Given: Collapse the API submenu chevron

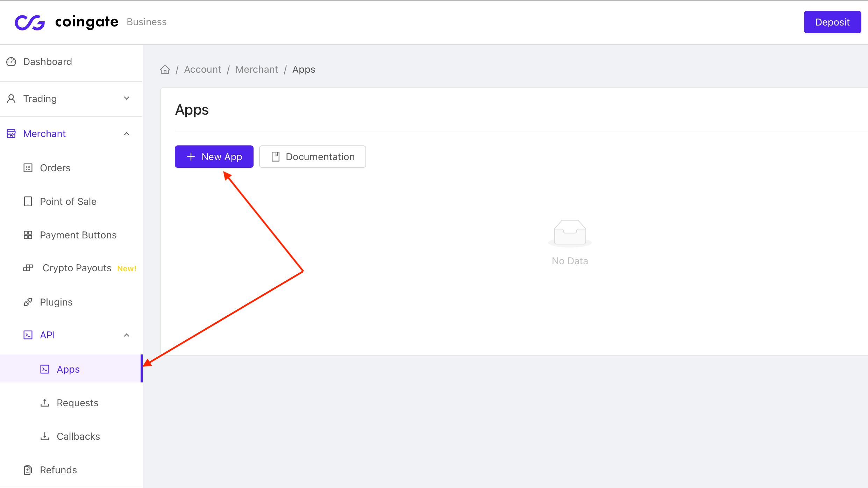Looking at the screenshot, I should pyautogui.click(x=127, y=335).
